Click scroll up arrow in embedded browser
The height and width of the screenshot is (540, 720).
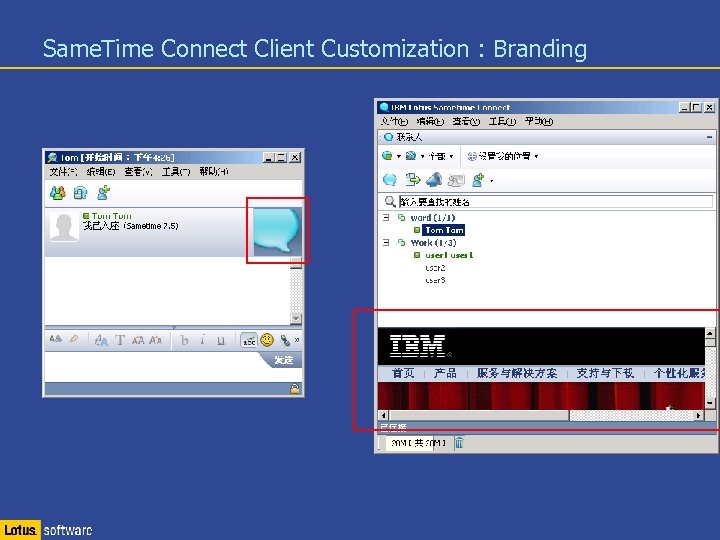point(710,333)
